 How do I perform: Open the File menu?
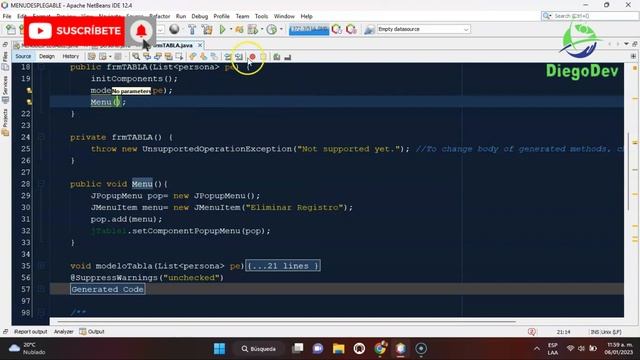[7, 16]
